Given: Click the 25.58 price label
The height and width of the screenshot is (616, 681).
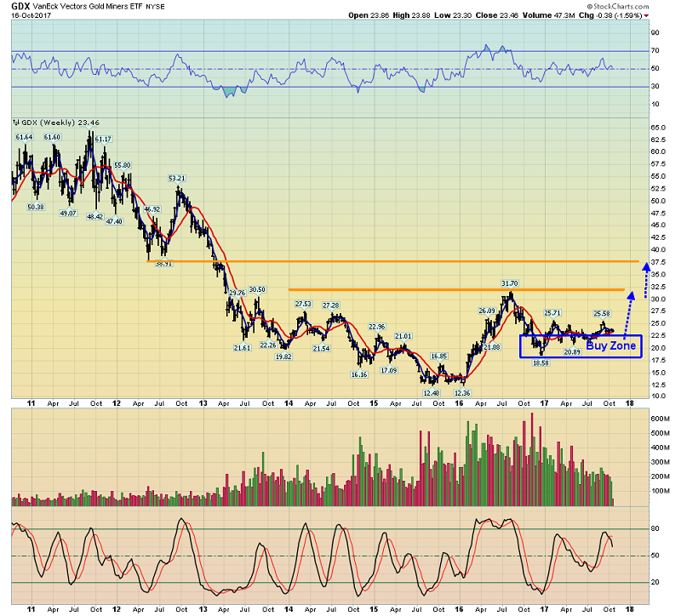Looking at the screenshot, I should pyautogui.click(x=601, y=314).
